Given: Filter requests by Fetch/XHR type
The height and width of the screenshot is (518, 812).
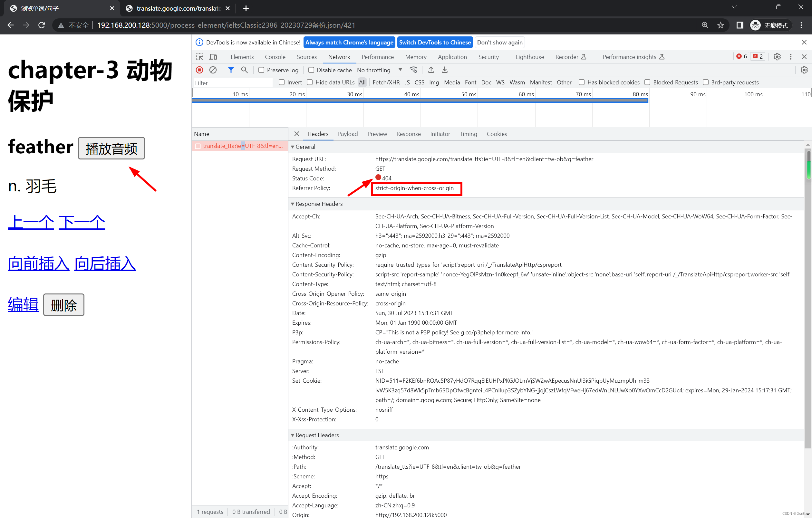Looking at the screenshot, I should pos(386,82).
